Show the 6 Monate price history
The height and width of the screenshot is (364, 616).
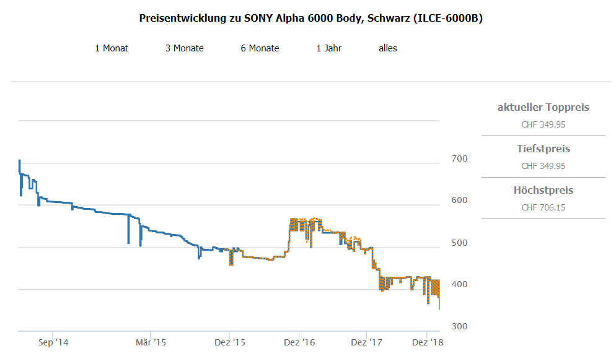pyautogui.click(x=260, y=48)
